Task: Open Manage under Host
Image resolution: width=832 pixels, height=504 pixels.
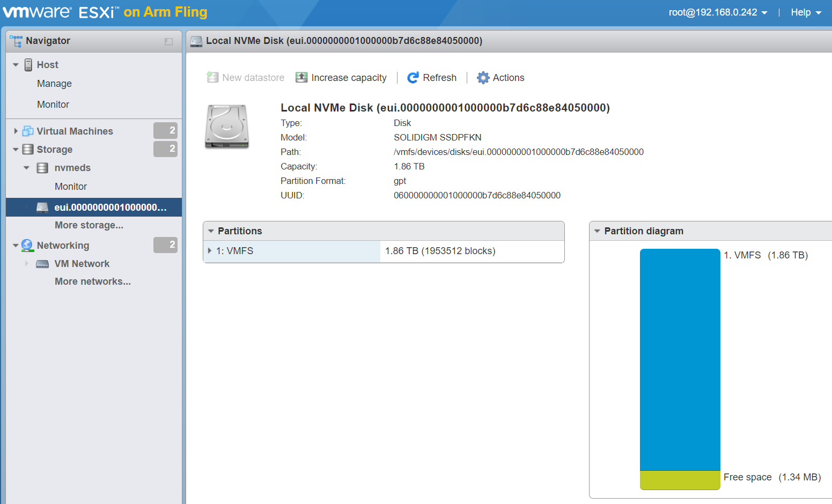Action: tap(54, 84)
